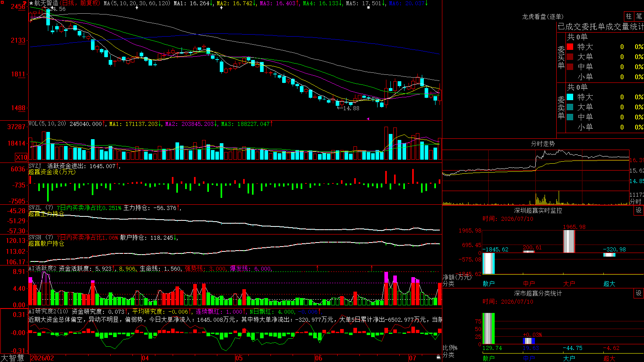
Task: Click the 超赢主力持仓 label
Action: click(46, 214)
